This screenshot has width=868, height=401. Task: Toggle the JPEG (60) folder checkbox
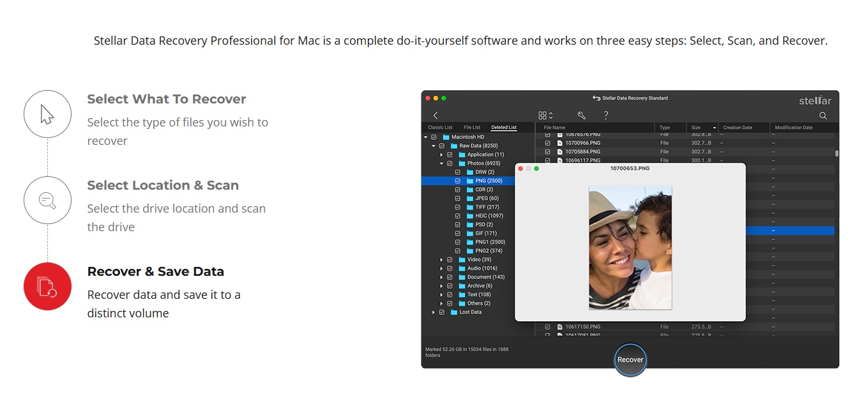click(x=458, y=199)
